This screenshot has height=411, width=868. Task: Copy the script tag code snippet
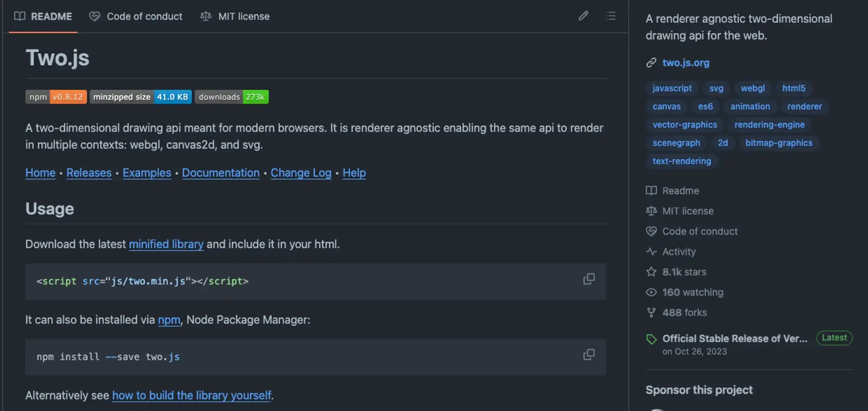click(589, 279)
